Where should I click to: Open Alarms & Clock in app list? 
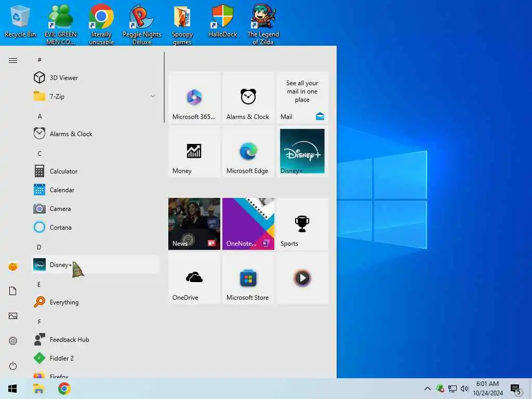[96, 134]
